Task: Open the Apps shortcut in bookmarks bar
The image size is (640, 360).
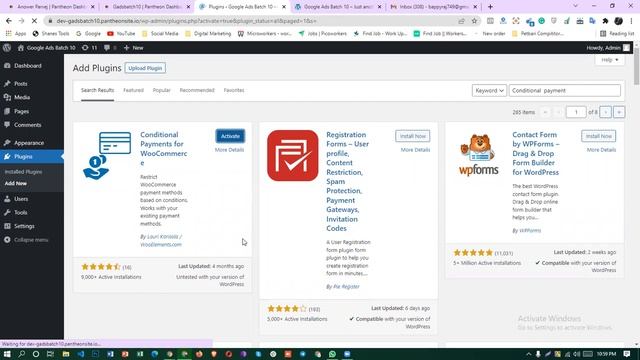Action: (x=16, y=33)
